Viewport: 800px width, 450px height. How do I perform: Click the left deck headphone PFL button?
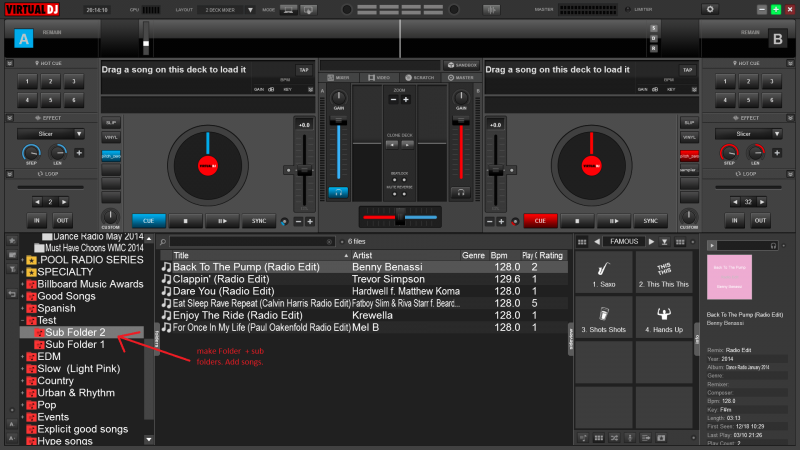tap(338, 192)
